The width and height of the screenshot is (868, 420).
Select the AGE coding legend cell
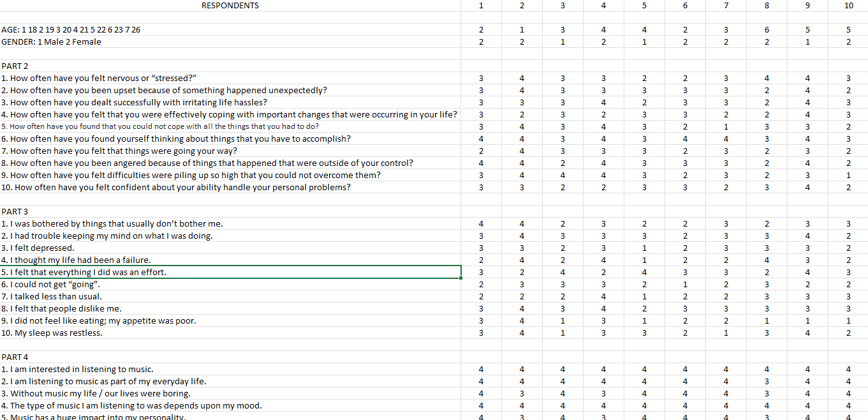[x=71, y=30]
